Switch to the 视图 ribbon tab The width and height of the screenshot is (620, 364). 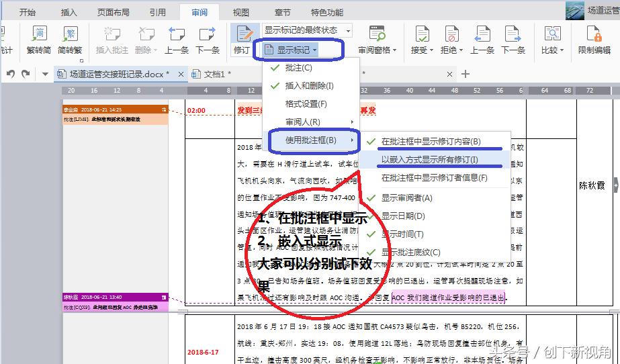pyautogui.click(x=240, y=13)
